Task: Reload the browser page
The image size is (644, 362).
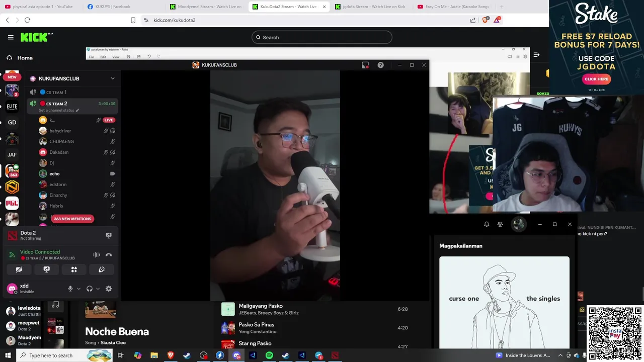Action: [x=27, y=20]
